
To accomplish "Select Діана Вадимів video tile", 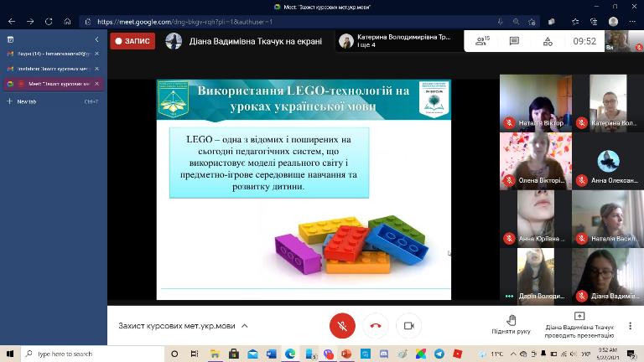I will tap(608, 277).
